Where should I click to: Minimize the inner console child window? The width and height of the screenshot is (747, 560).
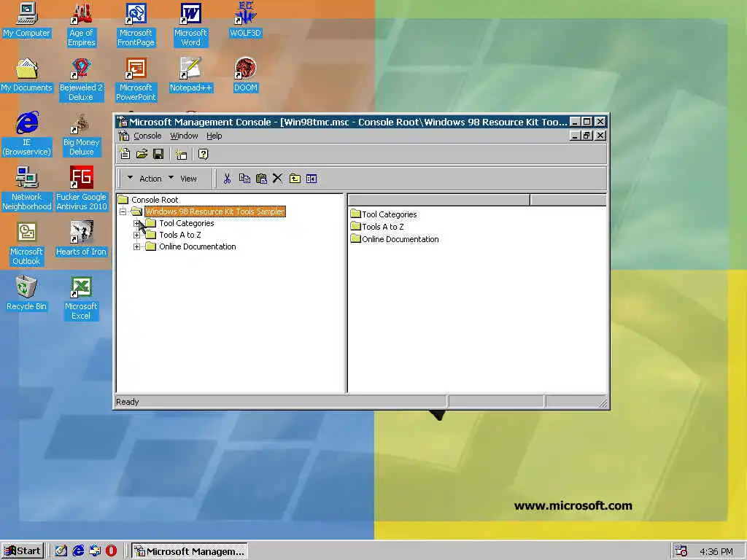click(575, 136)
